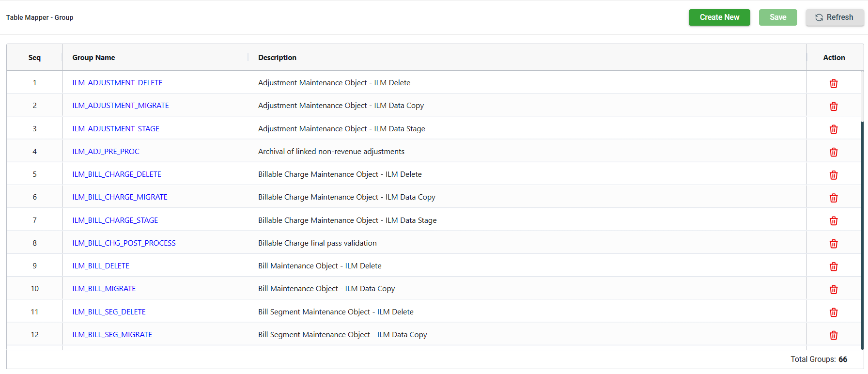Delete the ILM_BILL_MIGRATE group
The height and width of the screenshot is (374, 868).
click(833, 289)
